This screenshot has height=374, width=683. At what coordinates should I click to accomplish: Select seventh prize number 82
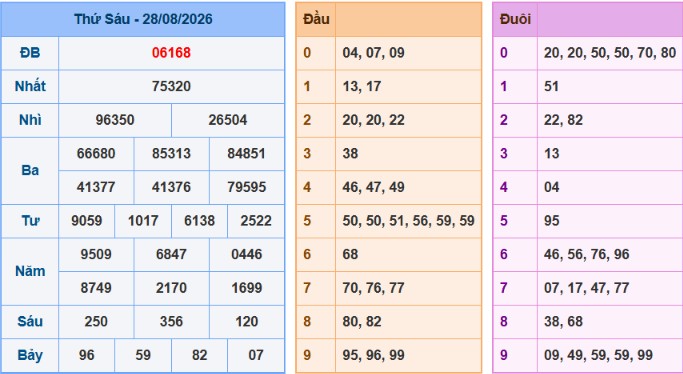point(199,355)
